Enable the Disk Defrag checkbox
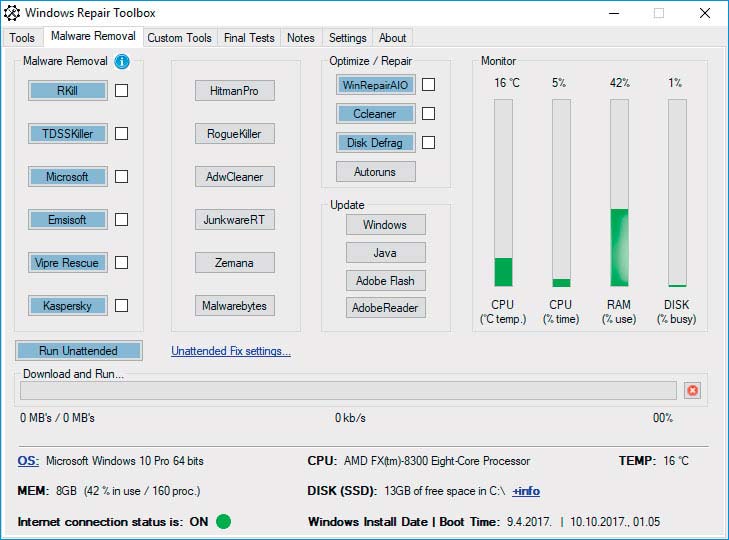 tap(428, 142)
